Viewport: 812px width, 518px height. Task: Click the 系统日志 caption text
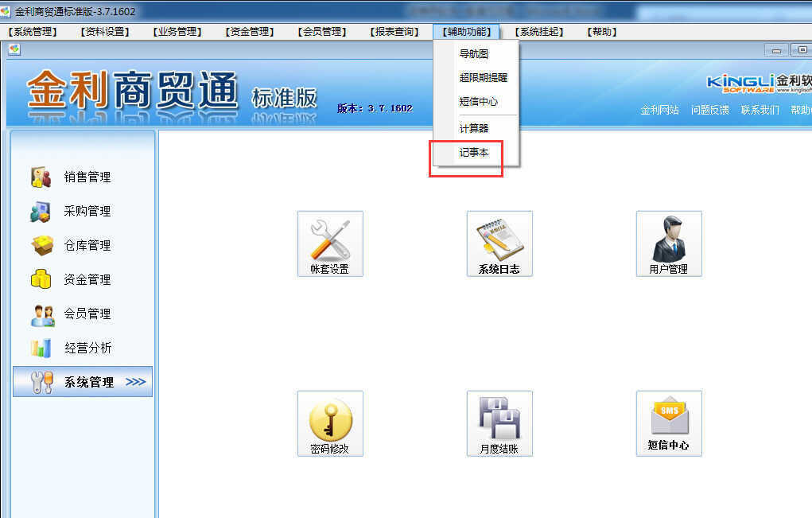tap(499, 269)
